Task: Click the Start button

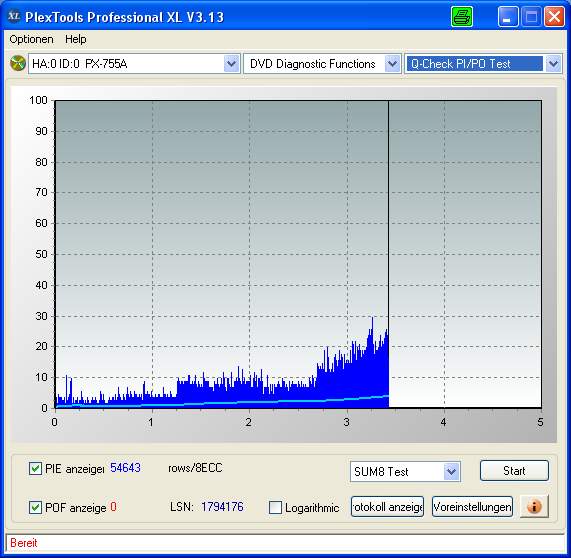Action: (x=514, y=471)
